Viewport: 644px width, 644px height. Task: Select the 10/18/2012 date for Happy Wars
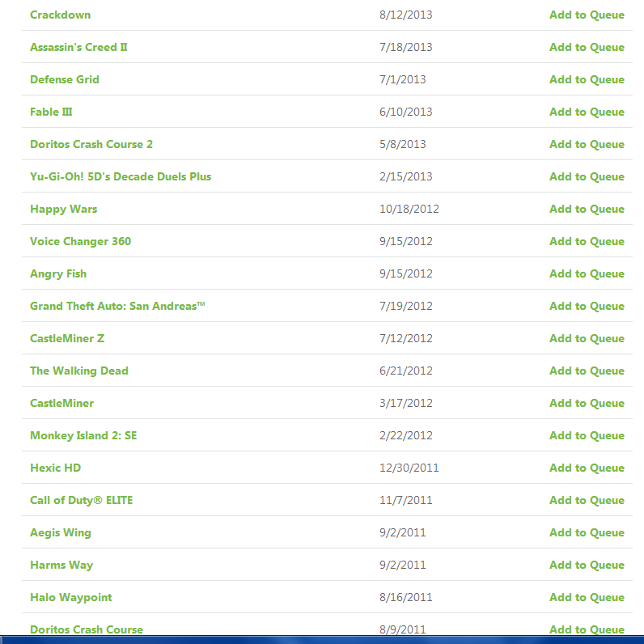click(409, 209)
